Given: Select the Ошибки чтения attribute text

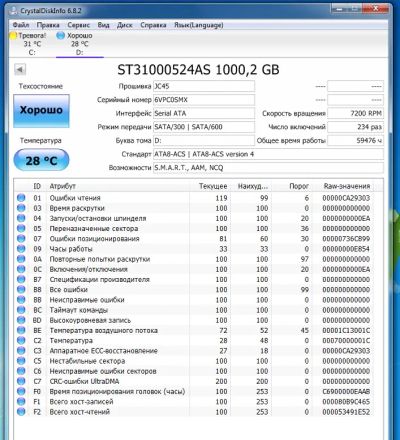Looking at the screenshot, I should [x=75, y=198].
